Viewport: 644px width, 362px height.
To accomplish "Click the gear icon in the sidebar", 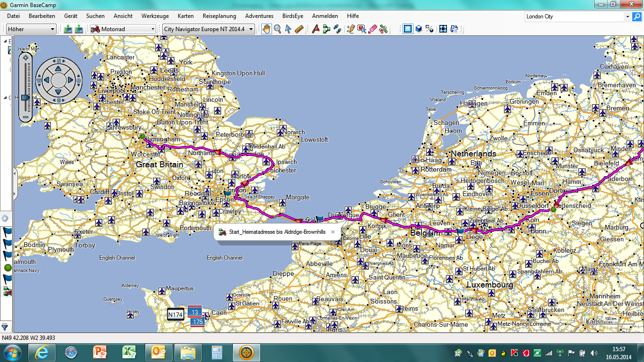I will [5, 218].
